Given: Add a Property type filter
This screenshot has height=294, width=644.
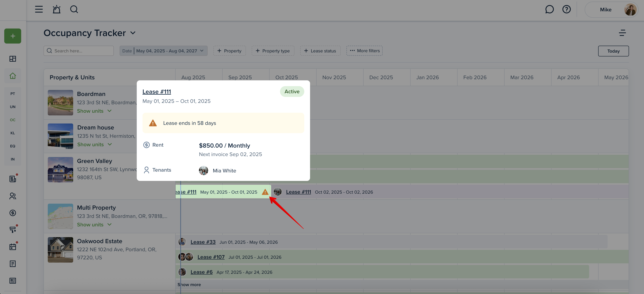Looking at the screenshot, I should click(273, 51).
